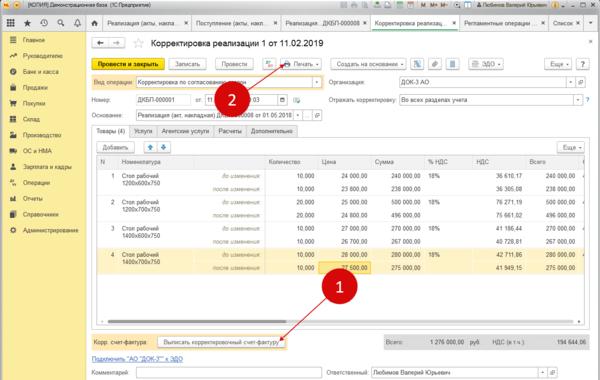Expand Отражать корректировку dropdown arrow

tap(578, 100)
